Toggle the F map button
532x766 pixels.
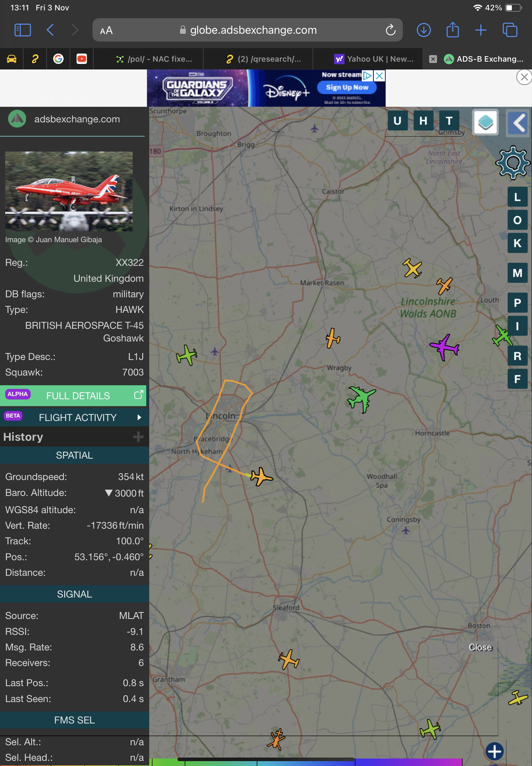pos(517,379)
